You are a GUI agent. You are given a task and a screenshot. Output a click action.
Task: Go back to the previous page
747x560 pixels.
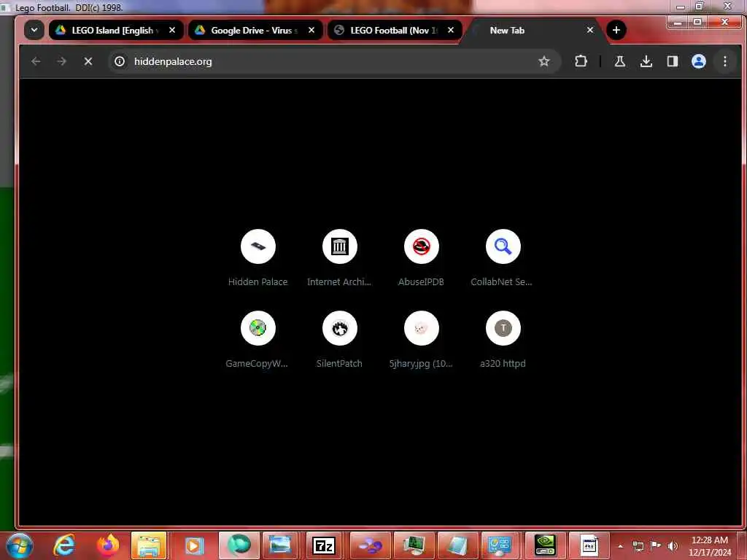tap(36, 61)
